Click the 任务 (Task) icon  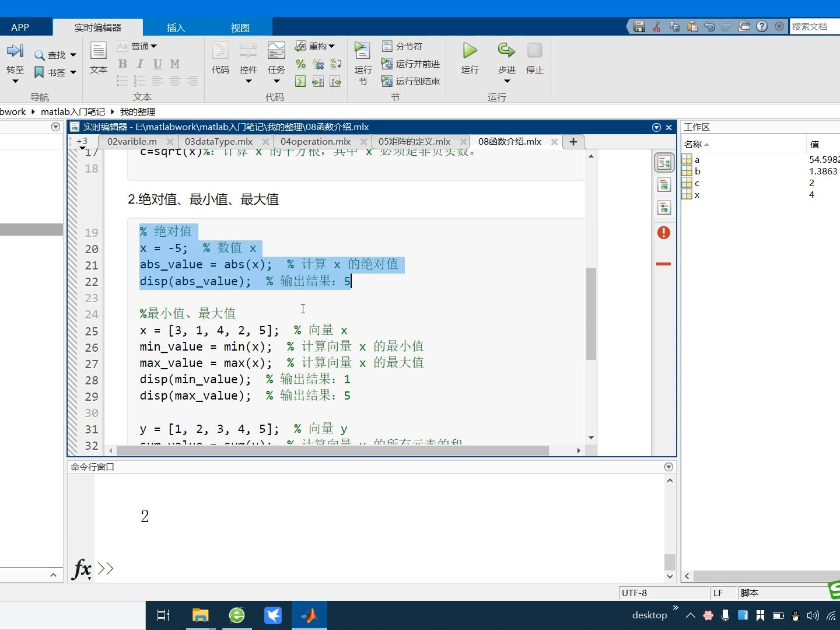click(276, 51)
